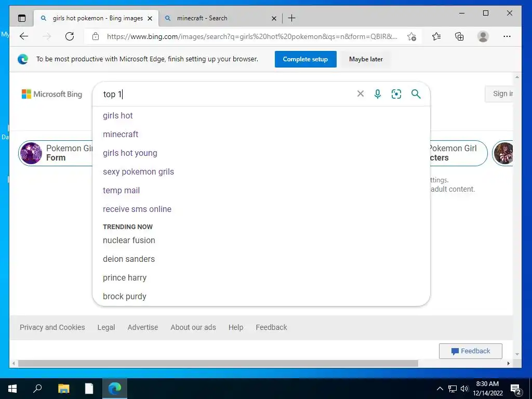The height and width of the screenshot is (399, 532).
Task: Open the profile avatar icon
Action: click(x=483, y=36)
